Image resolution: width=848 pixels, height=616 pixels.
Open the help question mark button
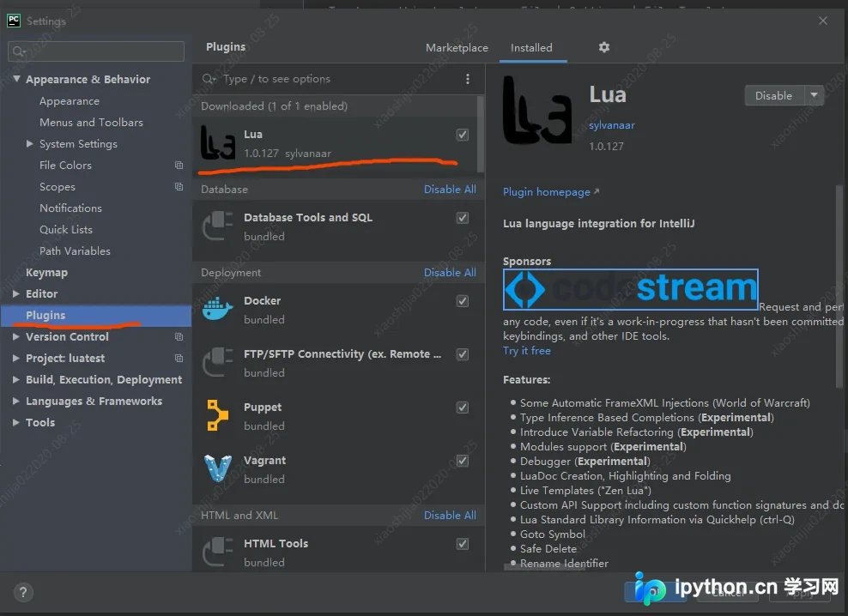pos(23,592)
